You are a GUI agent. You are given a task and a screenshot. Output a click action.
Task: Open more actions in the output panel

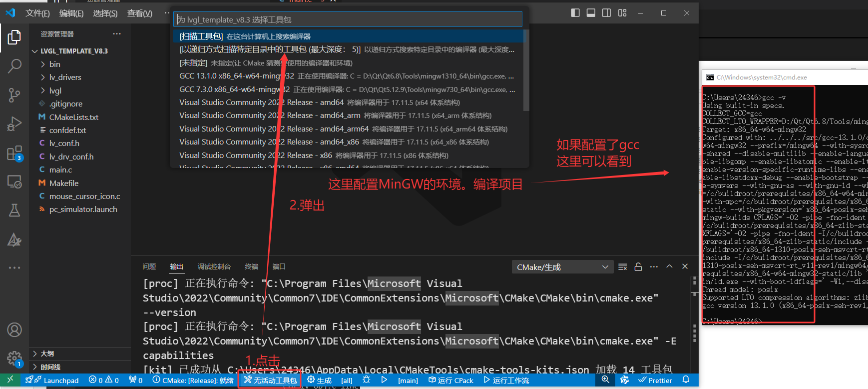click(654, 267)
